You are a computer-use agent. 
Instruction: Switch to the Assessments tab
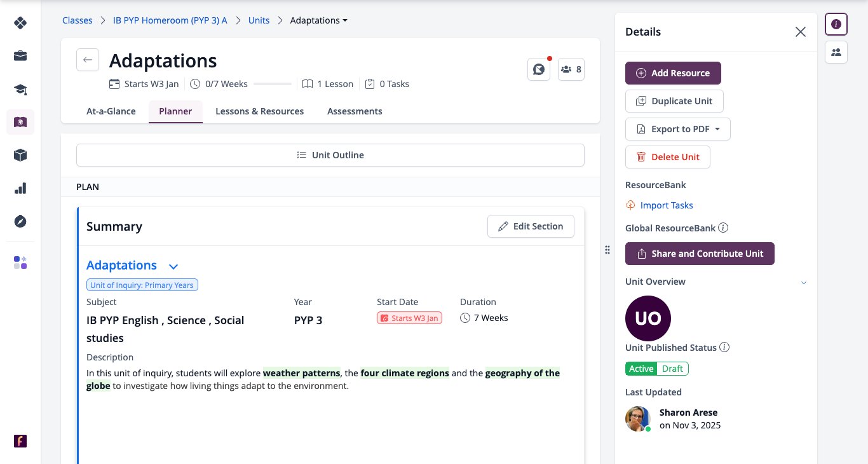tap(355, 111)
